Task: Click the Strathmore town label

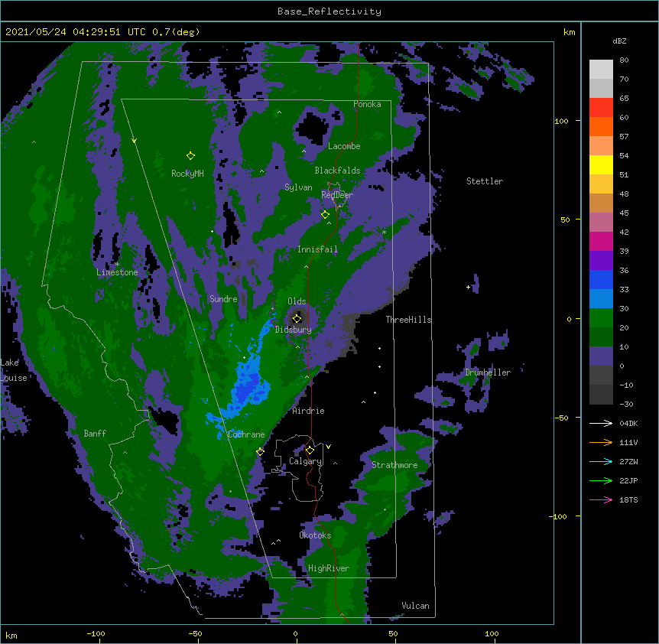Action: [x=394, y=465]
